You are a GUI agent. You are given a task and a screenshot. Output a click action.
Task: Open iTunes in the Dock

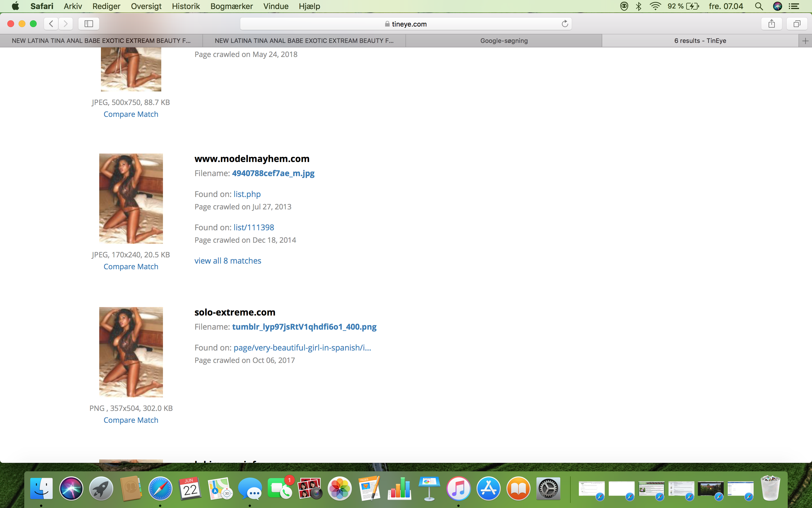click(459, 489)
